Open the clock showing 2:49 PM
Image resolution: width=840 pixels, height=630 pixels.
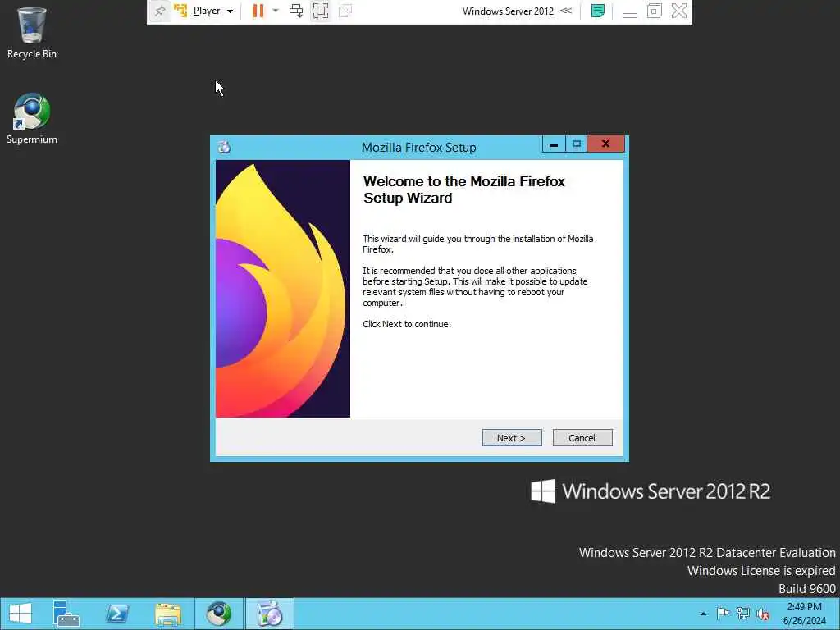click(x=804, y=614)
